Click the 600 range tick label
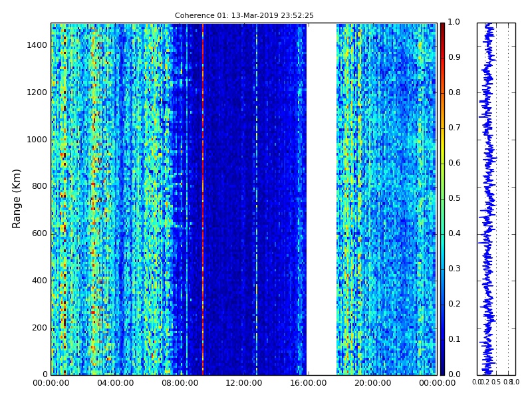This screenshot has height=399, width=532. [39, 233]
